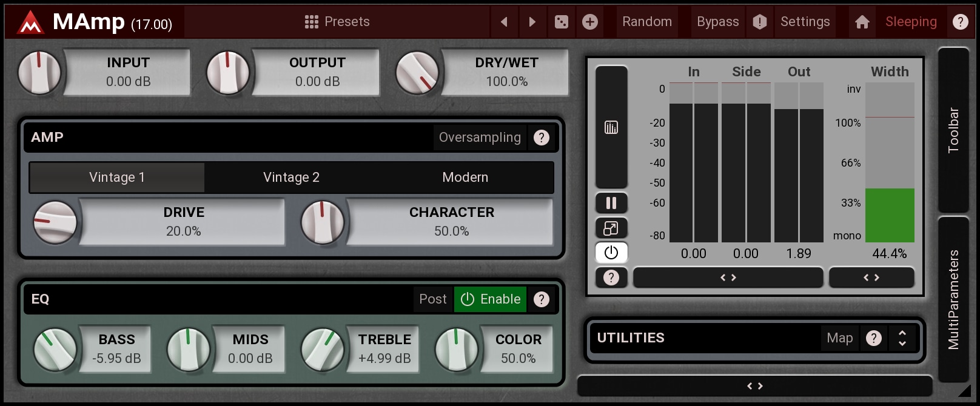Expand the Utilities section arrows
This screenshot has height=406, width=980.
click(902, 338)
